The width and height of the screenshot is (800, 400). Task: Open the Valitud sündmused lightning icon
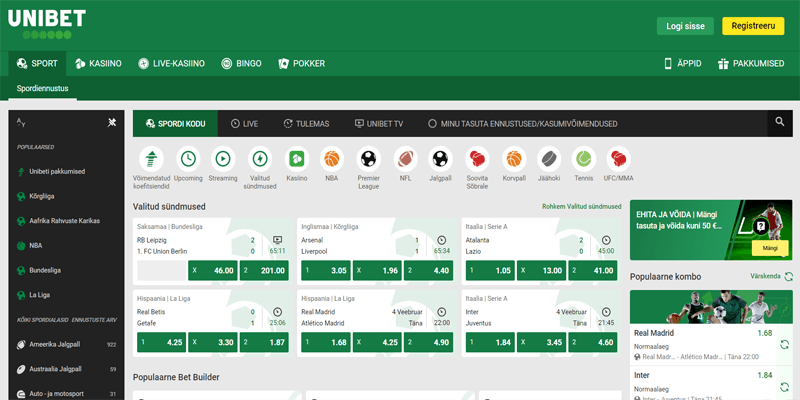[x=260, y=159]
